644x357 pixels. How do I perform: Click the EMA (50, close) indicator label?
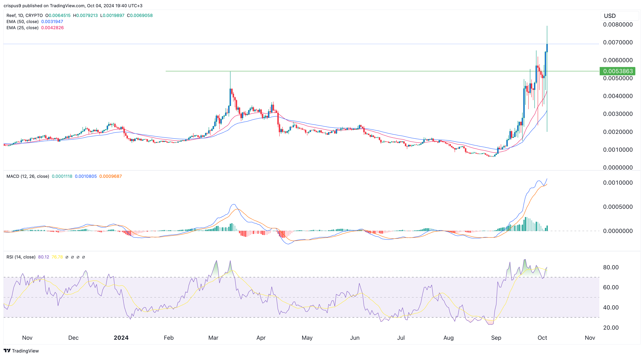point(23,21)
